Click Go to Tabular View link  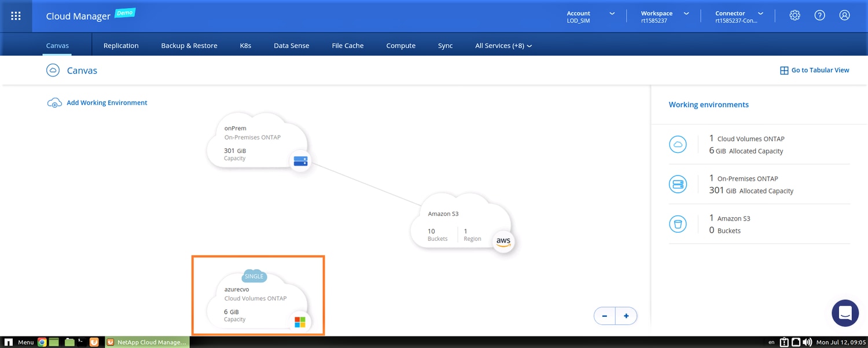[x=820, y=70]
